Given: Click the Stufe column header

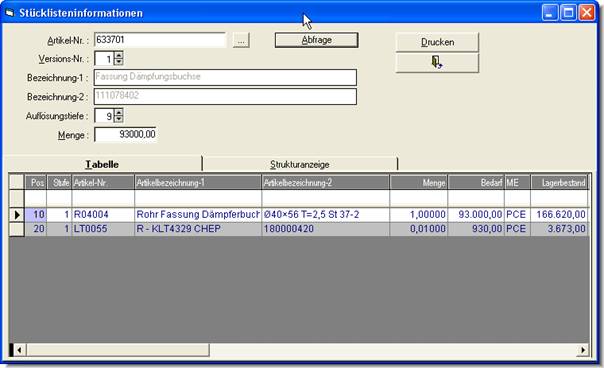Looking at the screenshot, I should click(59, 182).
